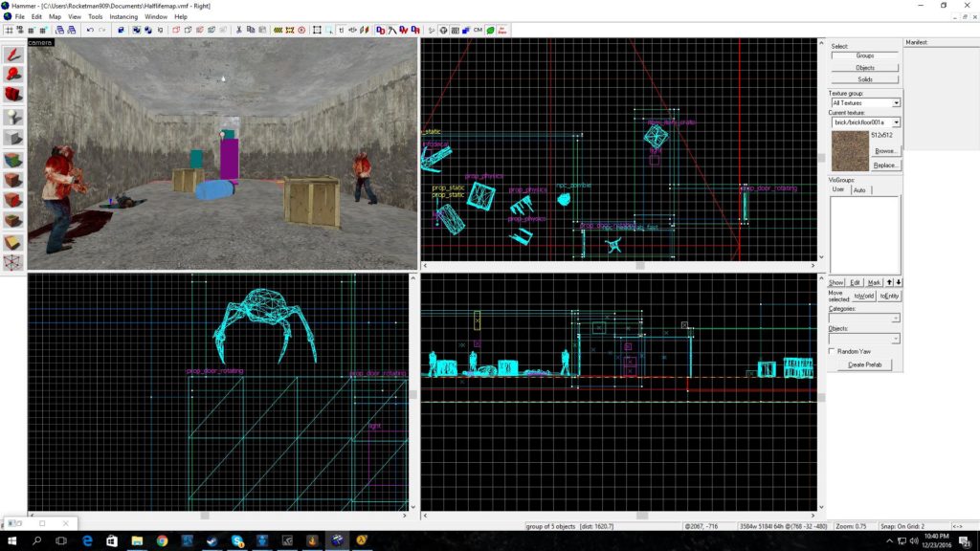Image resolution: width=980 pixels, height=551 pixels.
Task: Click the CM toolbar icon
Action: [x=478, y=30]
